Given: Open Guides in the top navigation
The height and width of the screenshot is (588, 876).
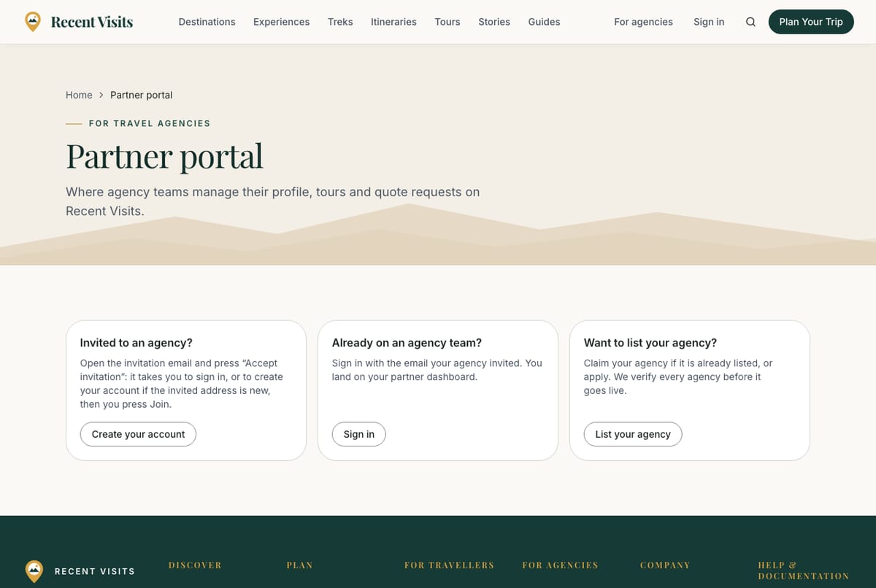Looking at the screenshot, I should pos(544,22).
